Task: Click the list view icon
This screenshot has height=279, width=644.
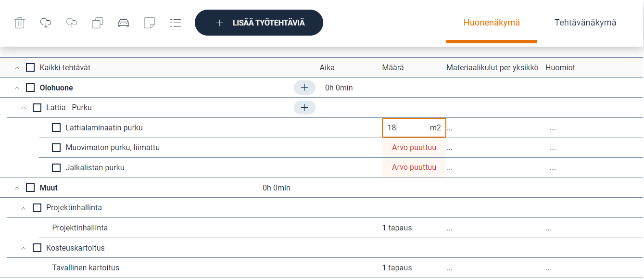Action: [x=176, y=23]
